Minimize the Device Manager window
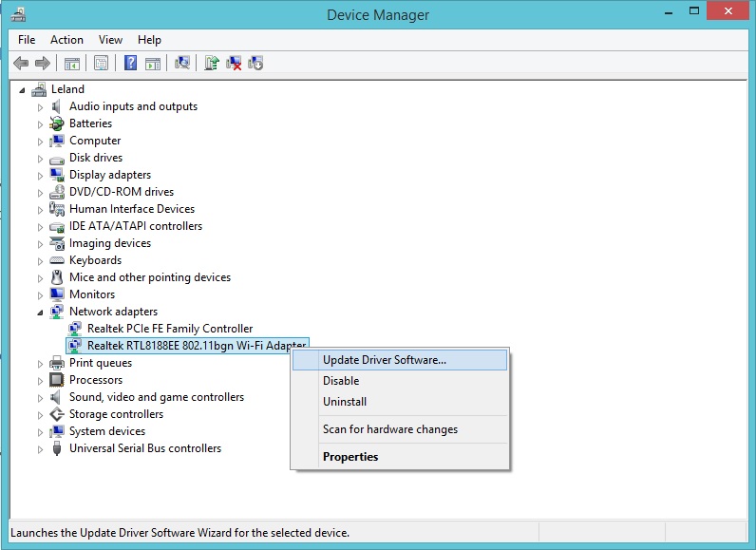Screen dimensions: 756x550 (x=669, y=12)
